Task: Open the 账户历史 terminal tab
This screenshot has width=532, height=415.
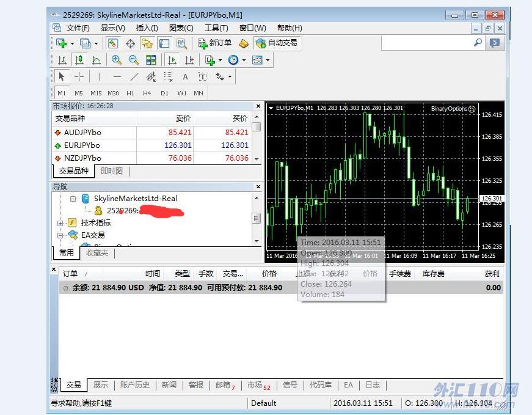Action: (135, 385)
